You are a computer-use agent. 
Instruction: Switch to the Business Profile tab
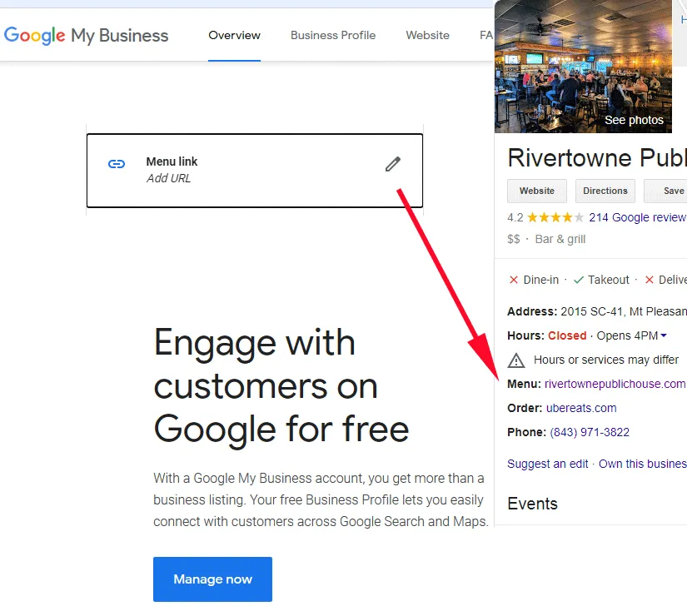(x=333, y=35)
